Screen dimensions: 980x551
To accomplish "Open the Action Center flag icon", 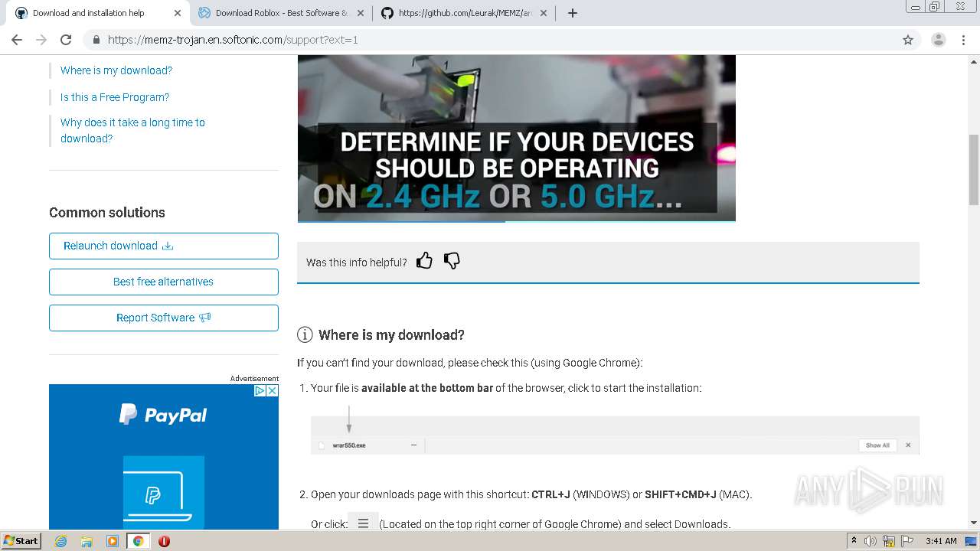I will 906,541.
